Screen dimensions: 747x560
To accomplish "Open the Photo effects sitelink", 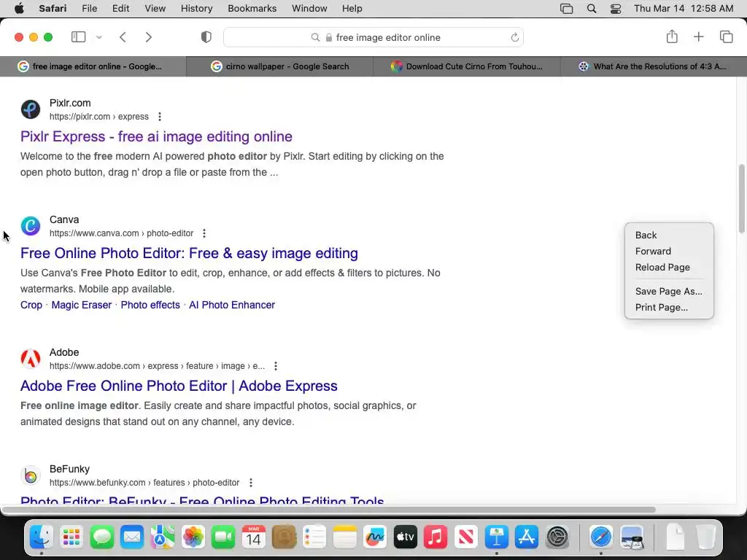I will 150,306.
